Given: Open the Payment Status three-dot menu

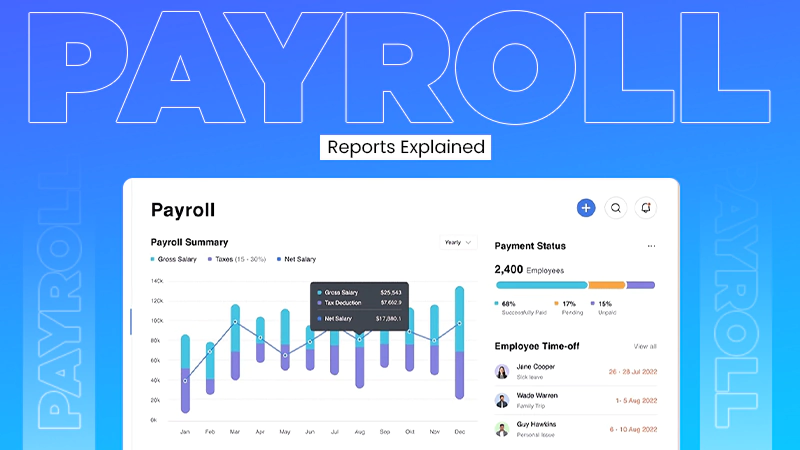Looking at the screenshot, I should pyautogui.click(x=651, y=246).
